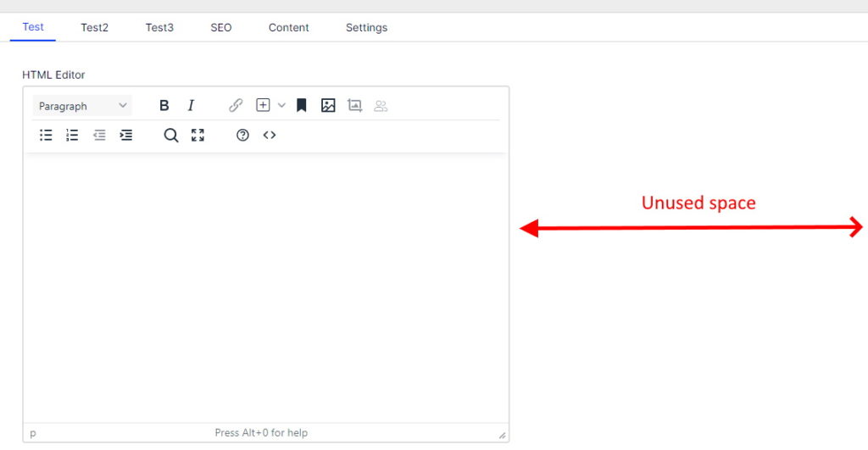
Task: Click the 'p' element path in status bar
Action: click(33, 433)
